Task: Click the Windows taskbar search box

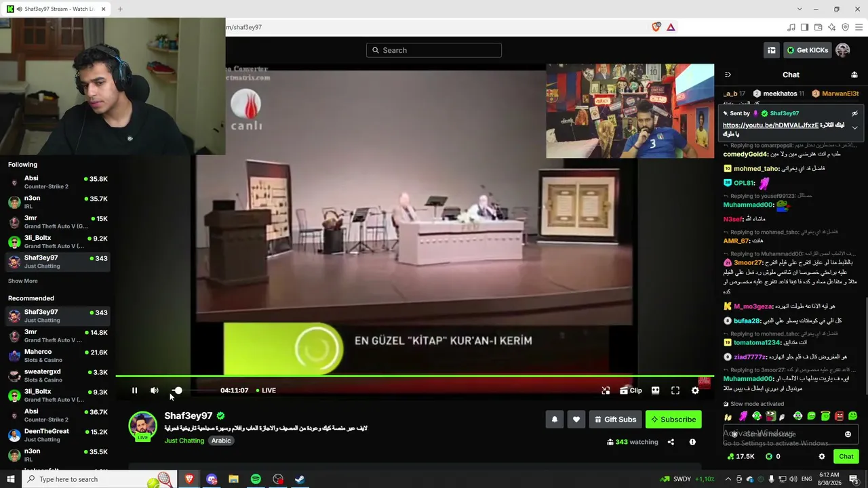Action: click(x=100, y=479)
